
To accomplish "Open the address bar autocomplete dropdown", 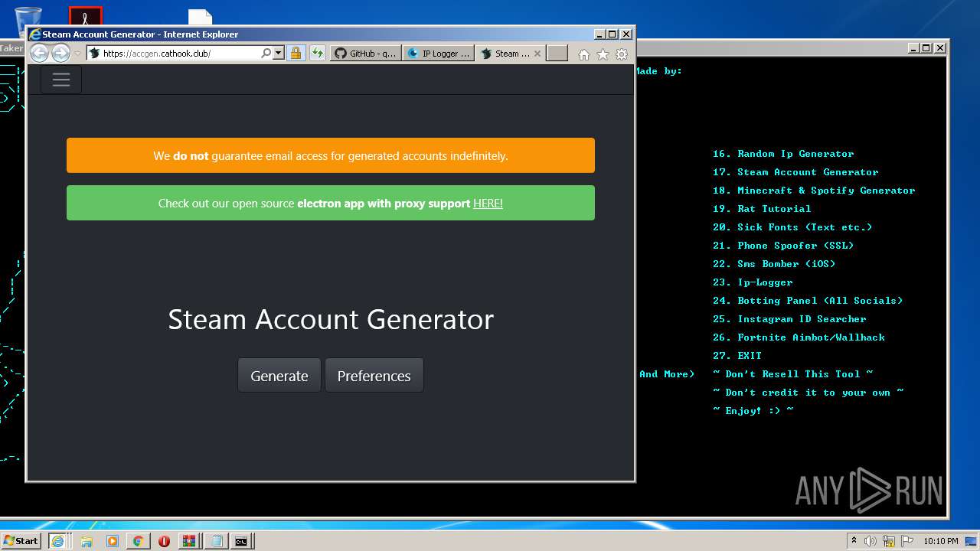I will click(x=278, y=54).
